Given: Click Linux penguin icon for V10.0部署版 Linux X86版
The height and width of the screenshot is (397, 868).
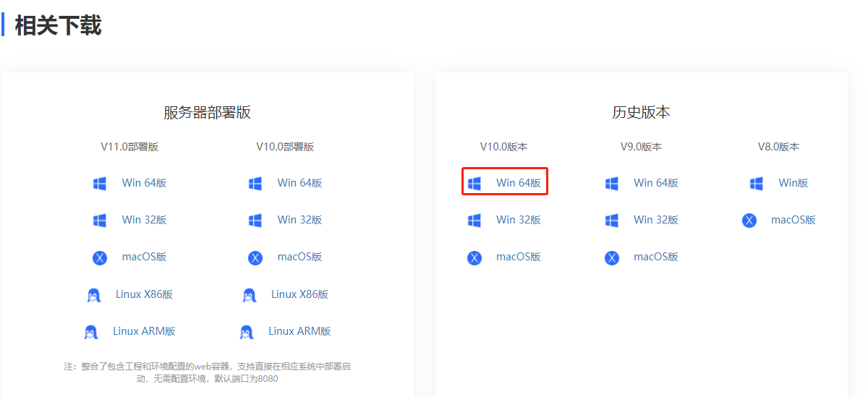Looking at the screenshot, I should click(249, 295).
